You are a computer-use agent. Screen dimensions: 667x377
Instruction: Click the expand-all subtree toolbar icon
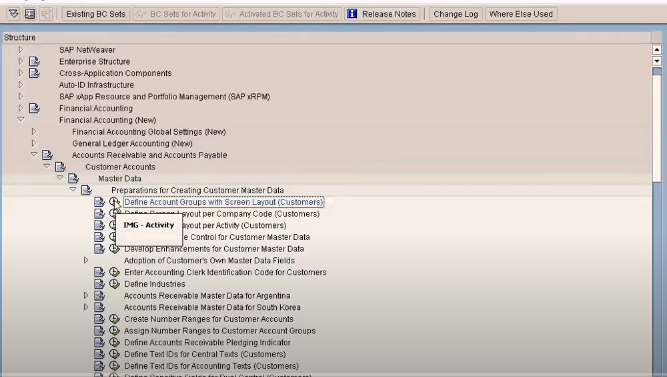[14, 14]
